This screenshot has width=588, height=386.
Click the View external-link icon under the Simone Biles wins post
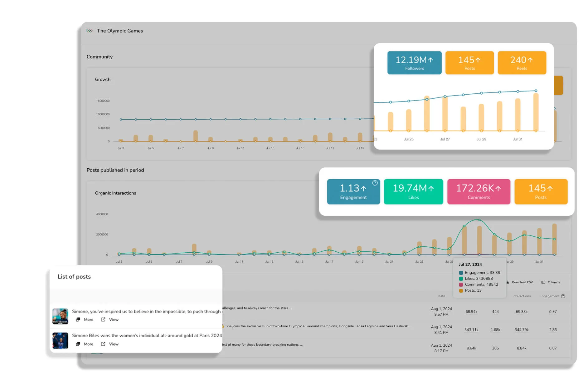click(103, 344)
